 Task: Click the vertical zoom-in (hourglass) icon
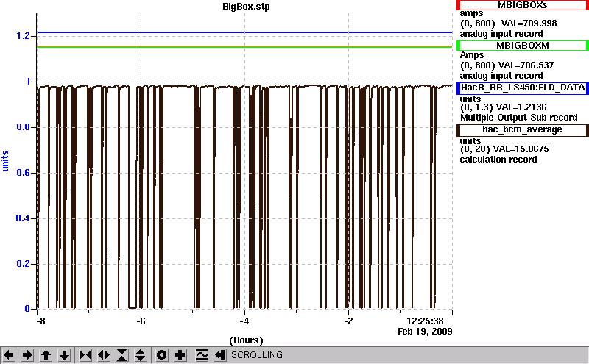(122, 355)
